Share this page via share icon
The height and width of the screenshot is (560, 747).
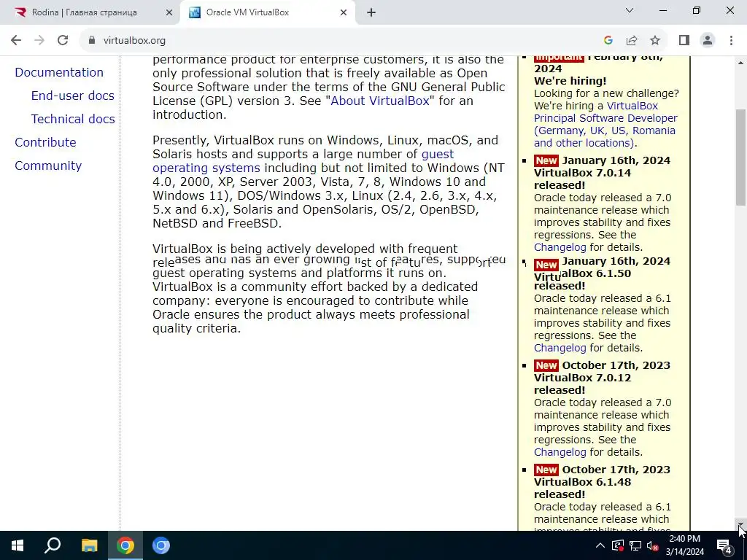coord(632,41)
